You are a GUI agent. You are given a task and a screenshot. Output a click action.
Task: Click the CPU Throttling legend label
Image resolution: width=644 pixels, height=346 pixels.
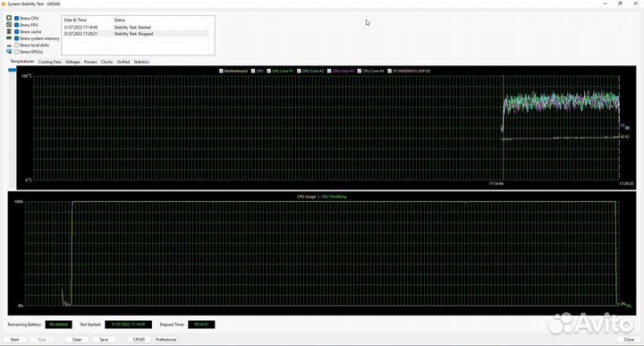pos(334,197)
